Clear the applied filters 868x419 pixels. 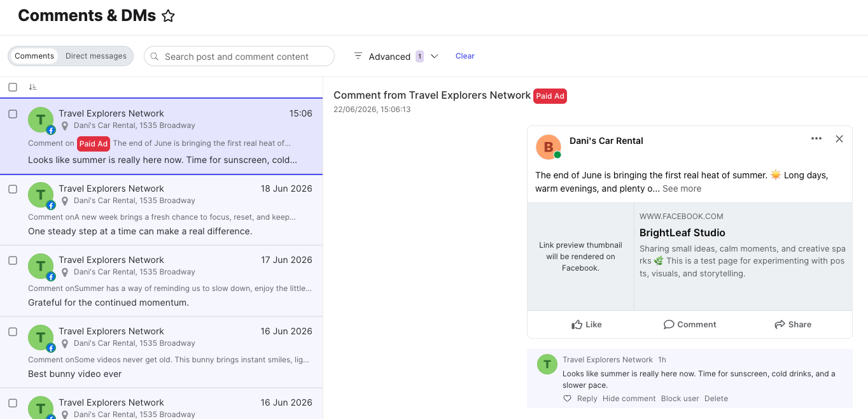coord(465,56)
